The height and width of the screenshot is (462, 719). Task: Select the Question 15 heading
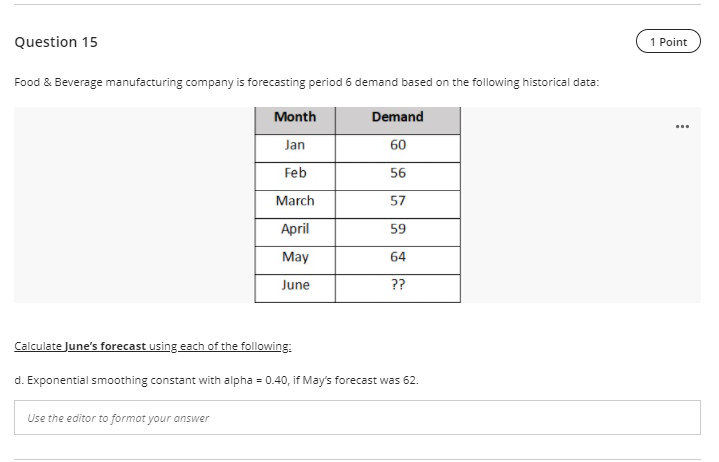click(56, 42)
